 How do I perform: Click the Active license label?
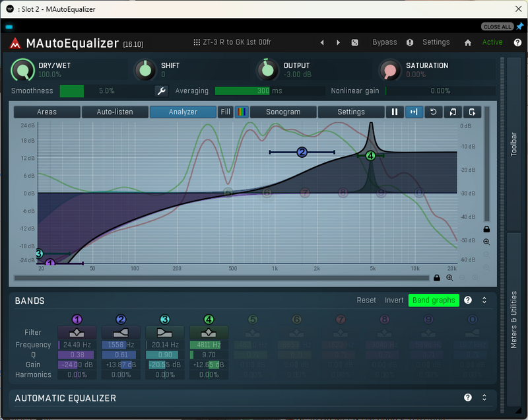coord(492,42)
